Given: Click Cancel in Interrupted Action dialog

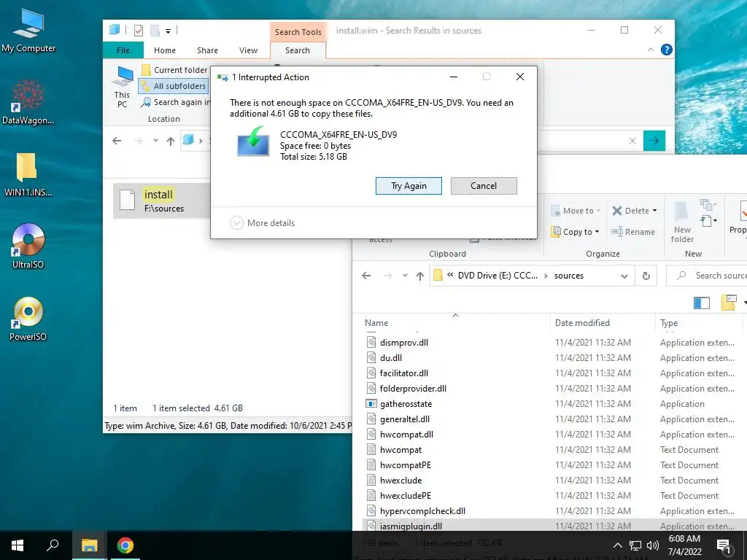Looking at the screenshot, I should [484, 186].
